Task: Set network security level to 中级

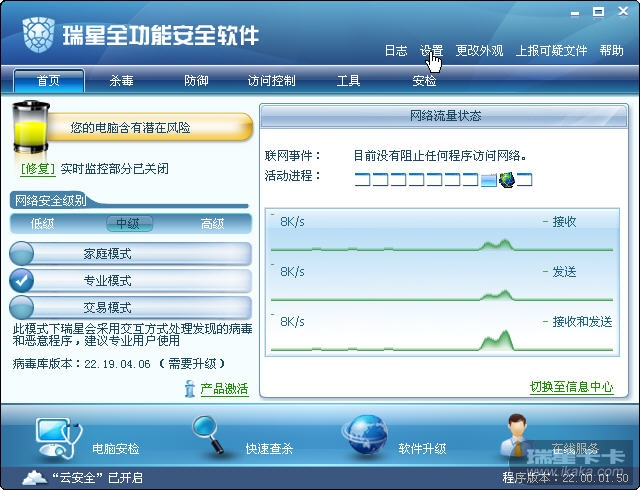Action: [129, 224]
